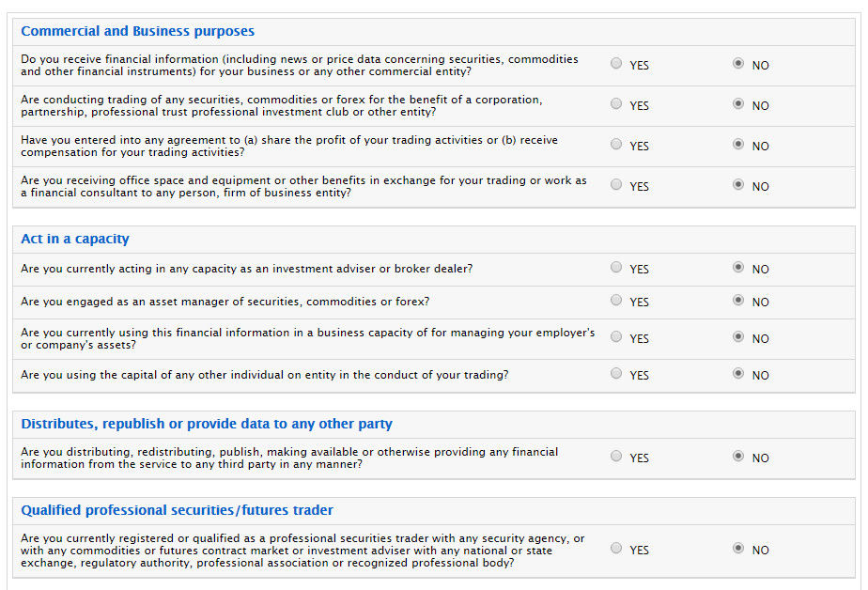Mark NO for profit-sharing agreement question
The height and width of the screenshot is (590, 868).
[738, 145]
